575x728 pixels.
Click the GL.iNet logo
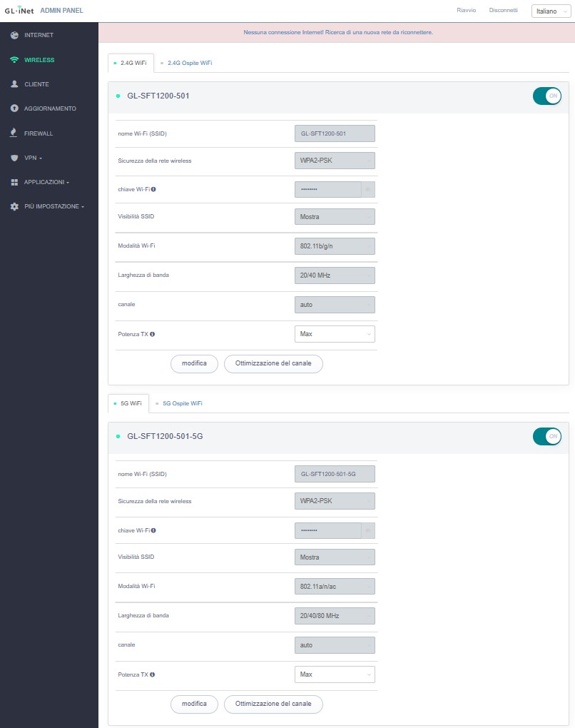[19, 10]
